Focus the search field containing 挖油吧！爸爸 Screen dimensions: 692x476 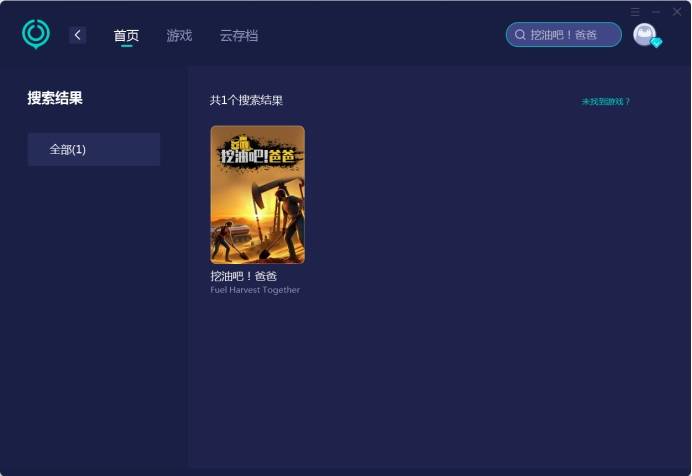[x=564, y=34]
